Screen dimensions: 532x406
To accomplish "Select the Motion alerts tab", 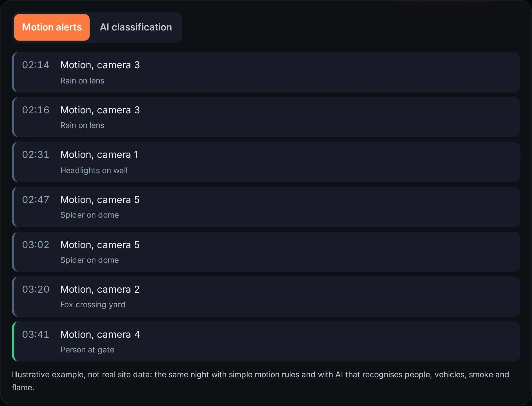I will tap(52, 27).
